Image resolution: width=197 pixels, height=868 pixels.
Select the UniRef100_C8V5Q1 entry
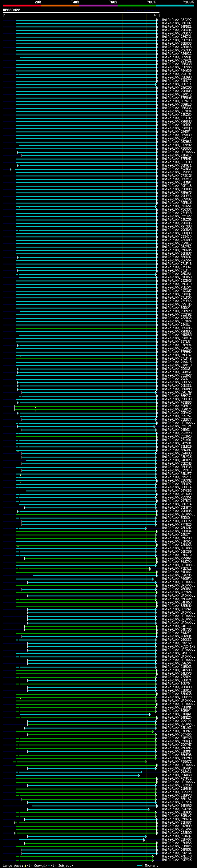(177, 57)
